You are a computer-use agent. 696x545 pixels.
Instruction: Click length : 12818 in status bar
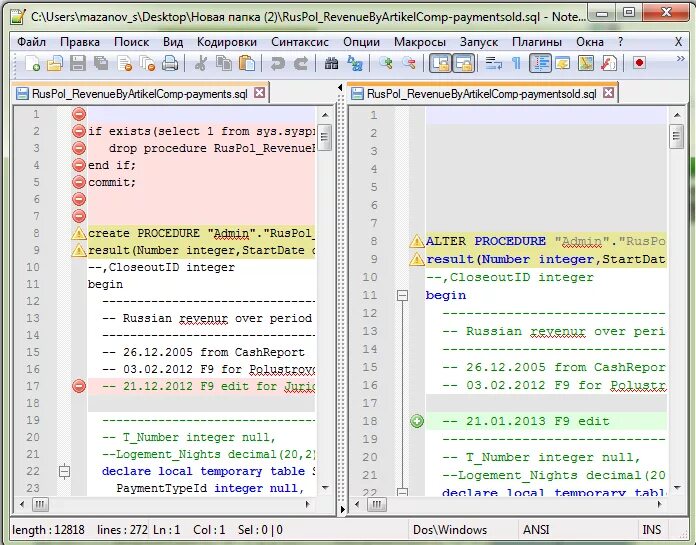[x=48, y=530]
